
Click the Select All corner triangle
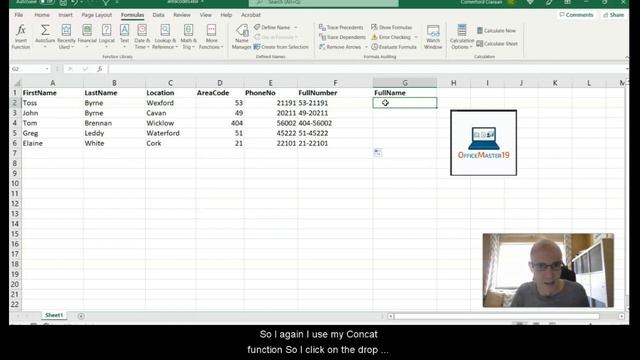pyautogui.click(x=18, y=83)
